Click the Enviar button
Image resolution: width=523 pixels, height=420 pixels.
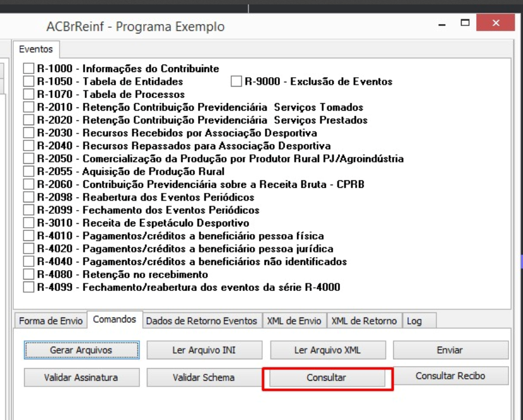click(x=451, y=350)
